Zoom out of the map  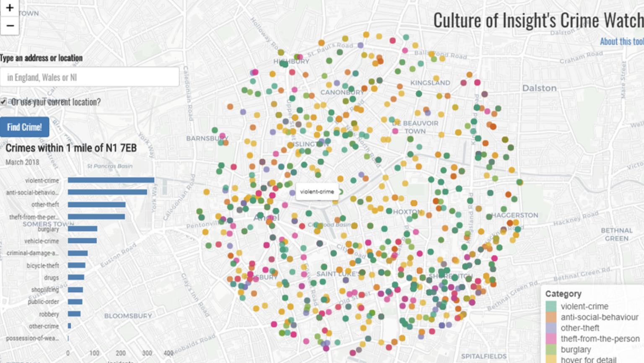coord(9,26)
